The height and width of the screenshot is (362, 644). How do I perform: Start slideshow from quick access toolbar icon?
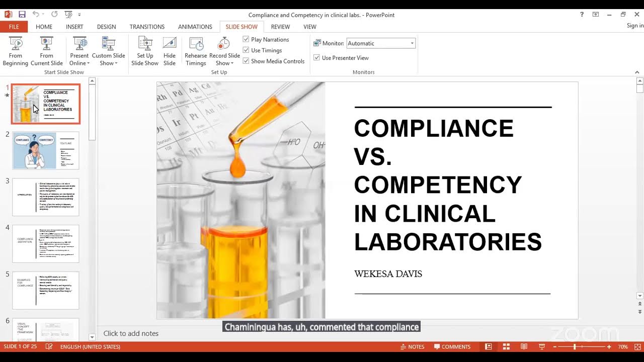(68, 15)
